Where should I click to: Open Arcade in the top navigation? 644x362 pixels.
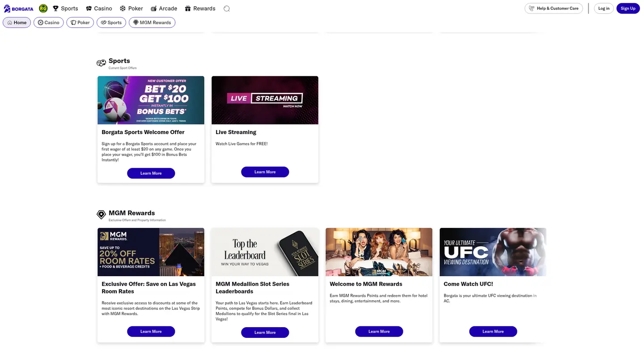pyautogui.click(x=164, y=8)
